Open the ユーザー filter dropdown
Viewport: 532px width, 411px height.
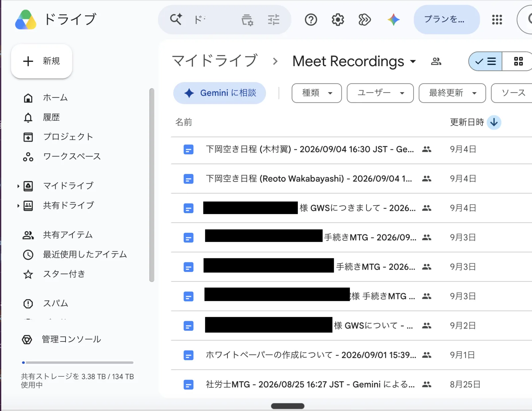(380, 93)
